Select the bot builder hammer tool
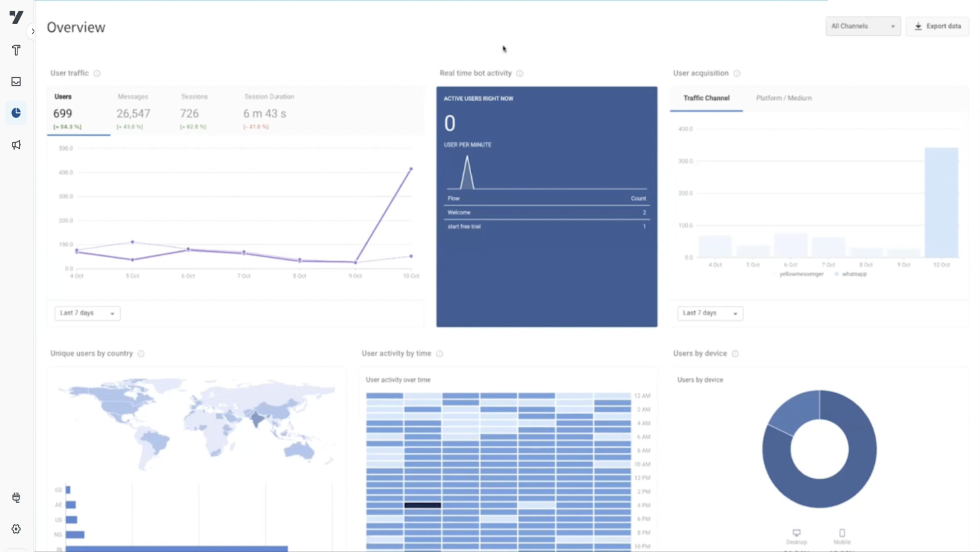980x552 pixels. 16,49
